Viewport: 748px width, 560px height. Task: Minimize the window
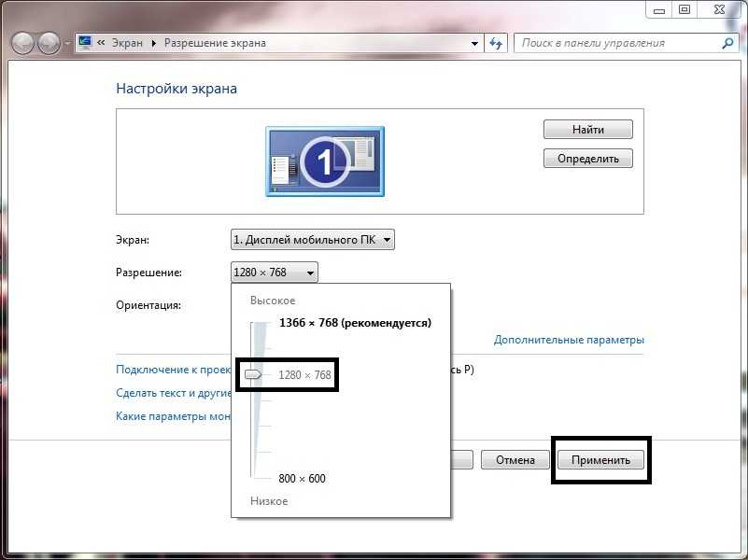point(659,9)
